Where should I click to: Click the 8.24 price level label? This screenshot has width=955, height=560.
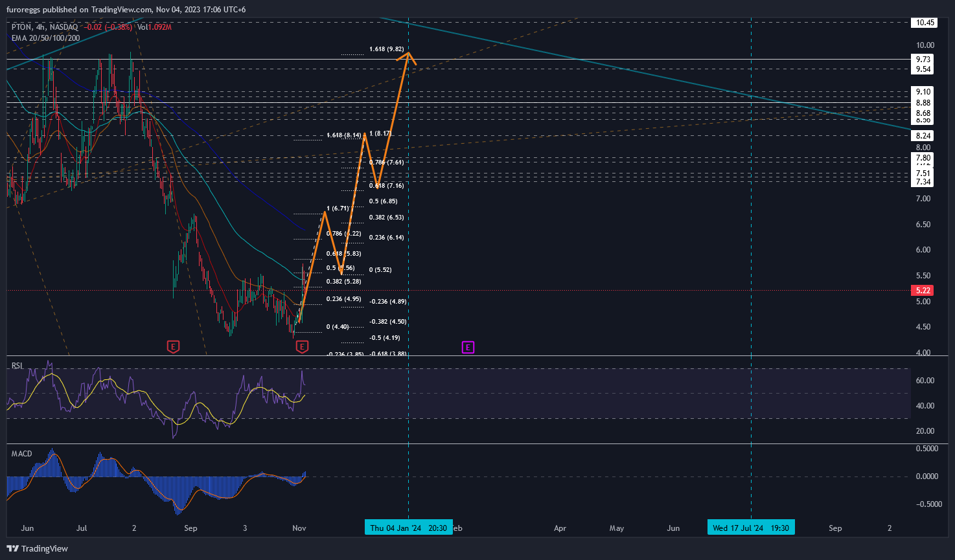coord(923,136)
